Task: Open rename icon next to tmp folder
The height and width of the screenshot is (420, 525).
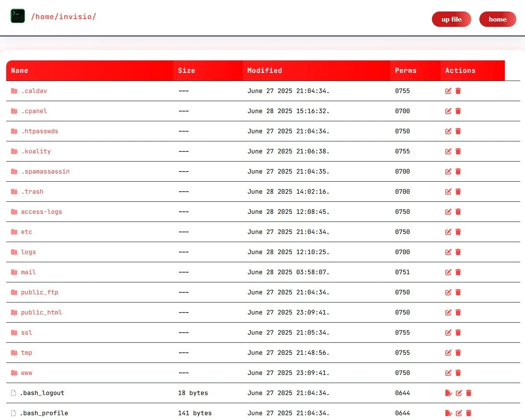Action: pyautogui.click(x=448, y=352)
